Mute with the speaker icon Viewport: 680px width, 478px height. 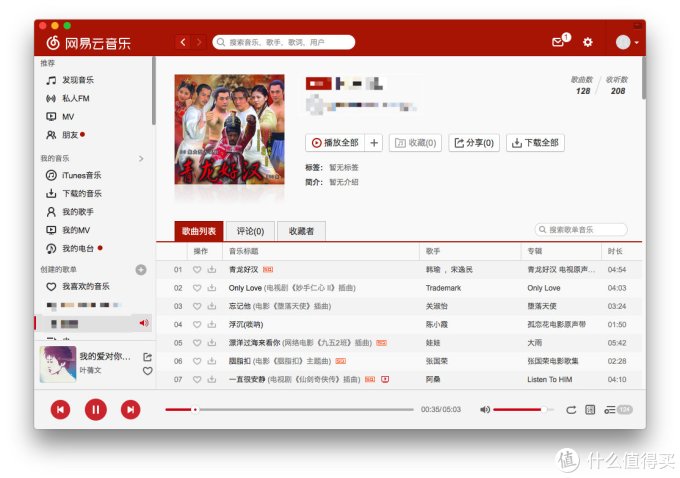click(485, 409)
